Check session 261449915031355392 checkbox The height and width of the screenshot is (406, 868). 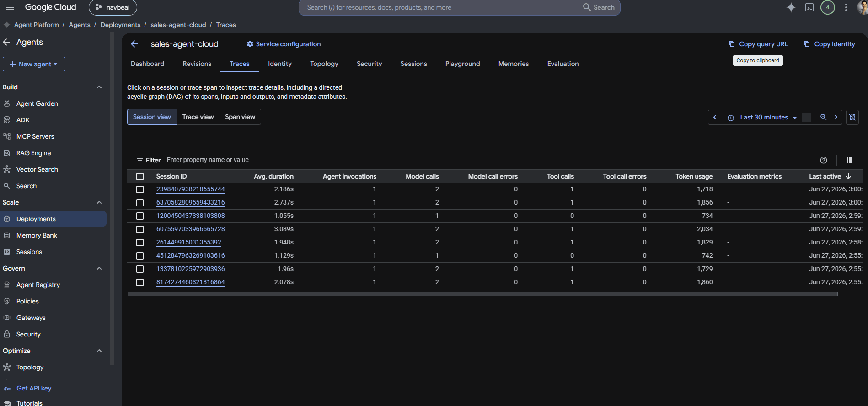[x=140, y=243]
